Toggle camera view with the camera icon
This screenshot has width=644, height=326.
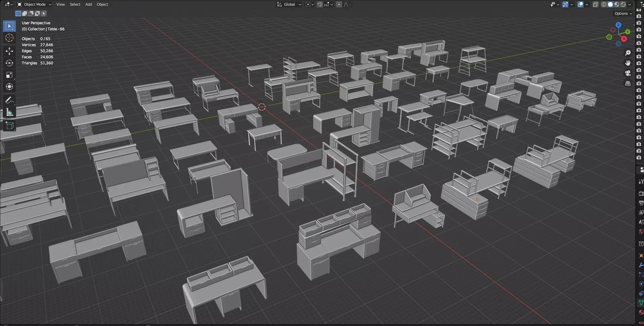(x=628, y=73)
